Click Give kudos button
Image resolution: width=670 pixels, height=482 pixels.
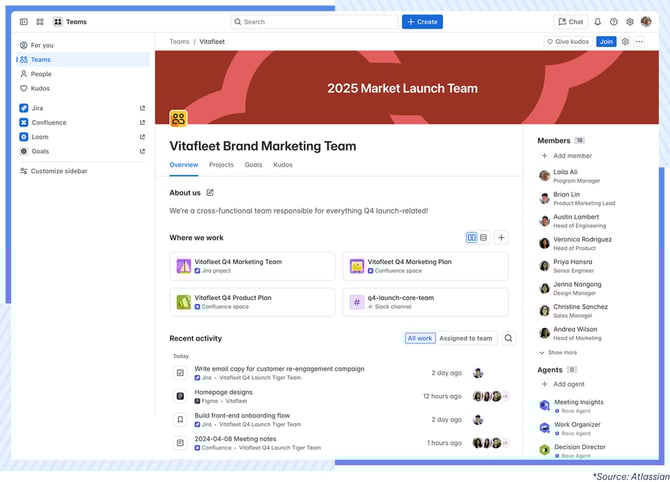[568, 41]
